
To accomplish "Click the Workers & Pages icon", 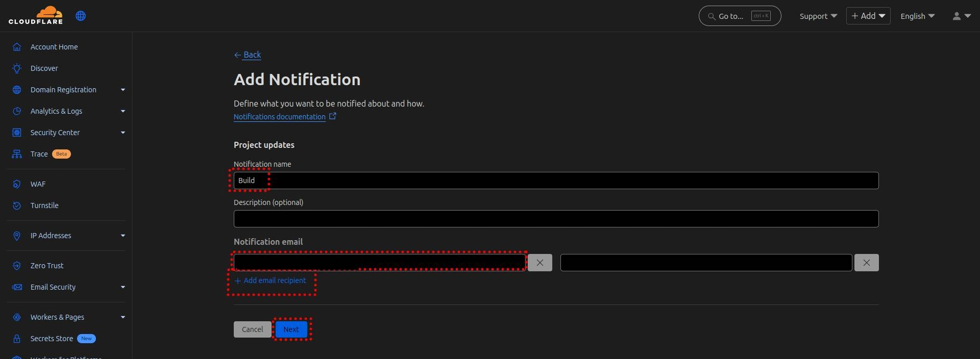I will tap(17, 317).
